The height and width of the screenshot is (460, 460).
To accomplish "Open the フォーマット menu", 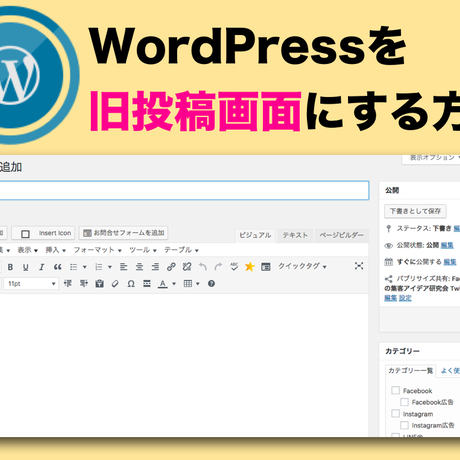I will pos(97,250).
